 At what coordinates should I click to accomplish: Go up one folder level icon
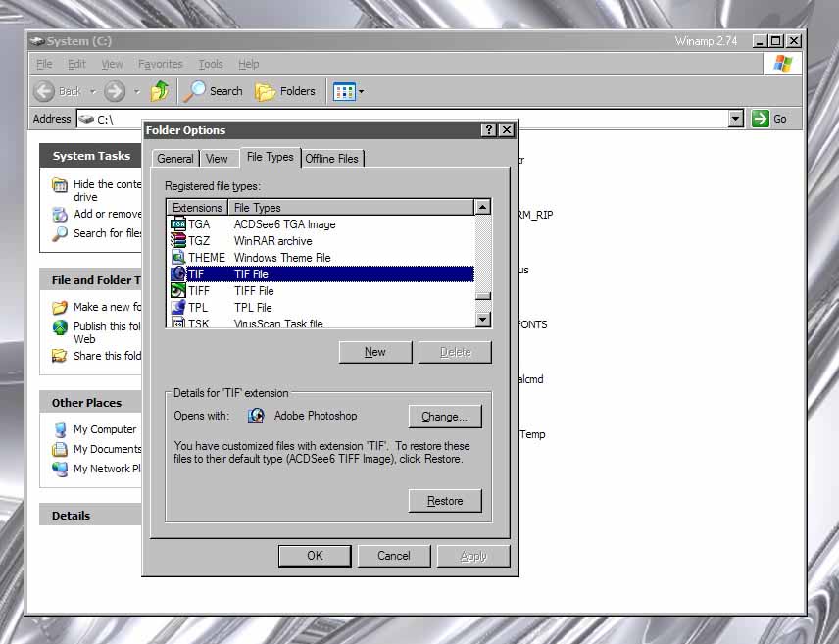tap(160, 91)
